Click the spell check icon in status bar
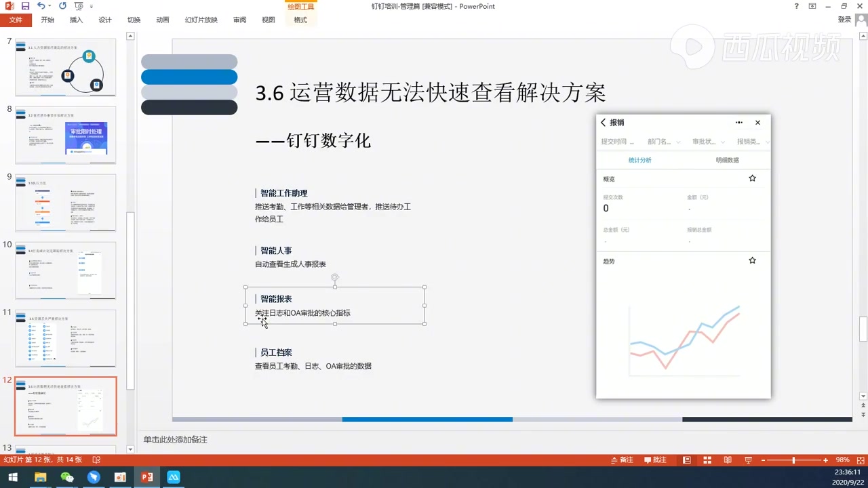Screen dimensions: 868x488 tap(96, 460)
